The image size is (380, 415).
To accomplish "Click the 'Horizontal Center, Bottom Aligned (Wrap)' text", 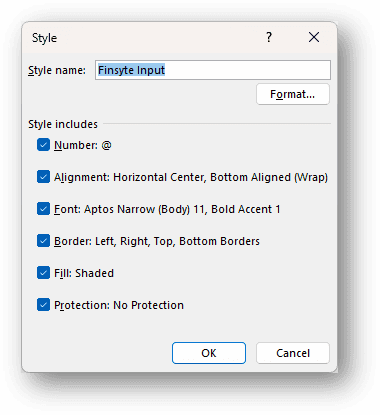I will (220, 177).
